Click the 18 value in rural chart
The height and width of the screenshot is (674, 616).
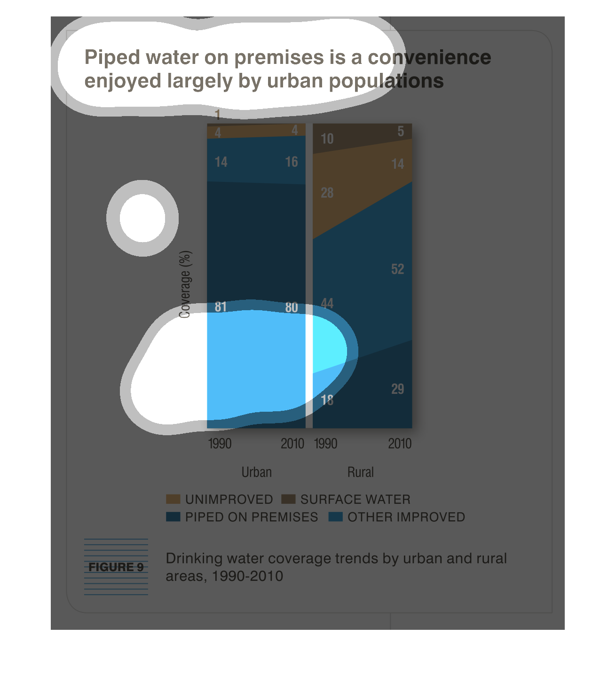327,400
